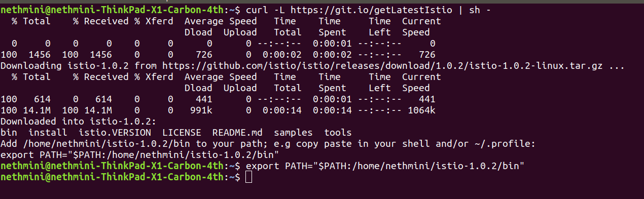Screen dimensions: 644x199
Task: Click the export PATH command typed at the prompt
Action: coord(385,166)
